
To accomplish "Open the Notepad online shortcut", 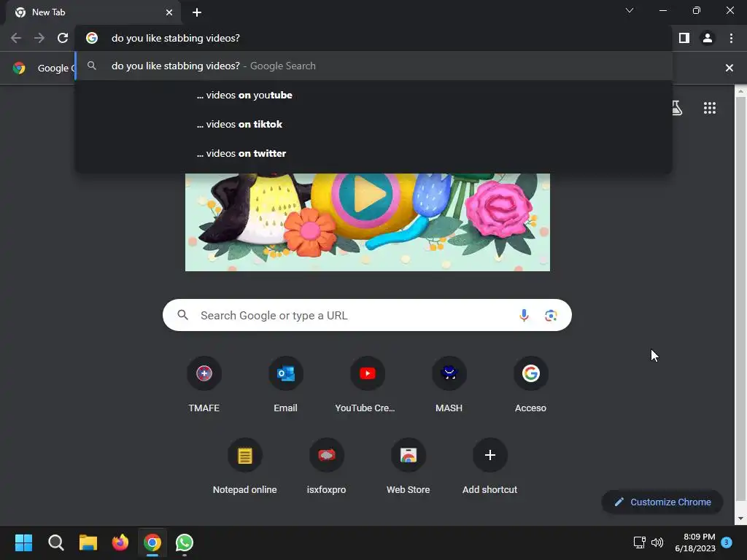I will coord(245,467).
